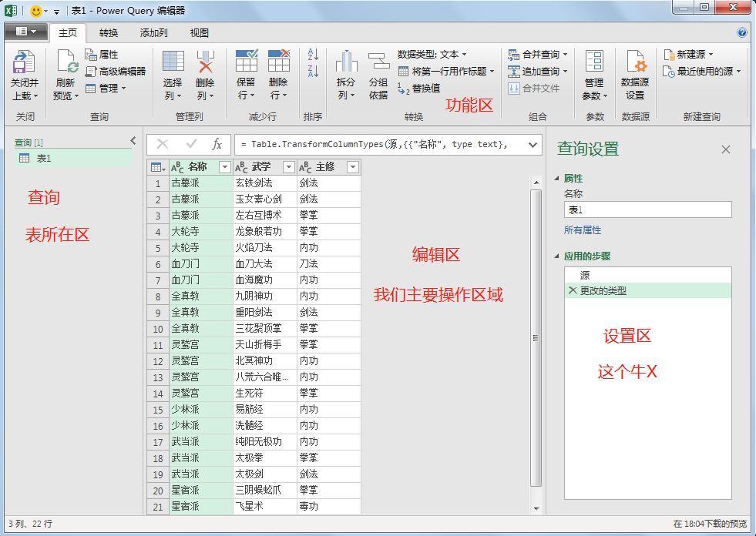
Task: Collapse the Applied Steps (应用的步骤) triangle
Action: click(x=557, y=256)
